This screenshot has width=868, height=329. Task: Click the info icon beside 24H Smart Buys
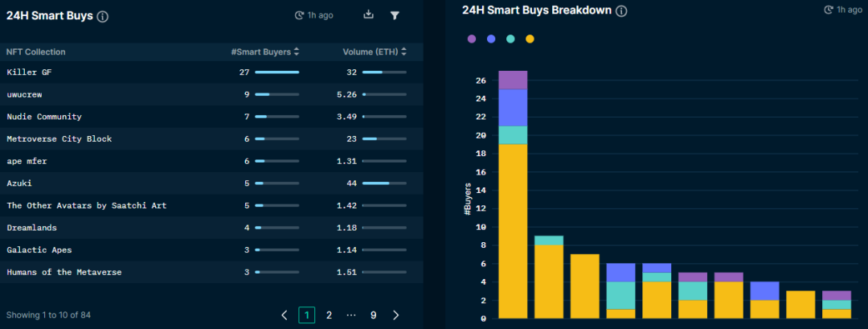click(102, 17)
